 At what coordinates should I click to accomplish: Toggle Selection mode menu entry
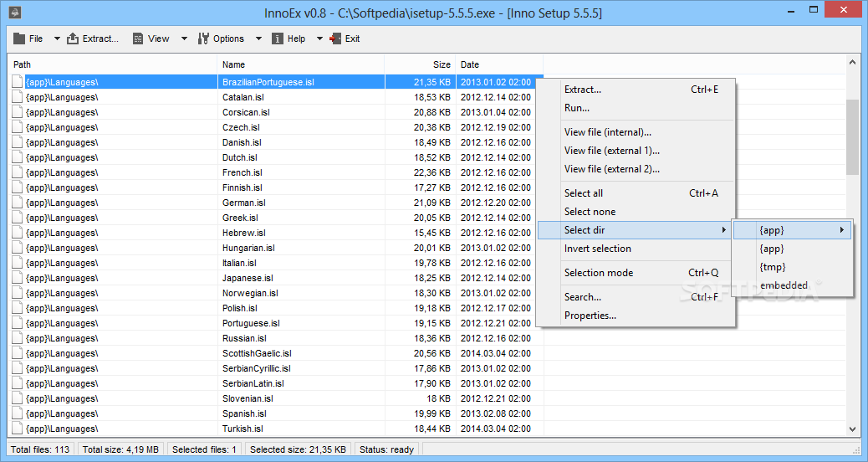click(636, 273)
